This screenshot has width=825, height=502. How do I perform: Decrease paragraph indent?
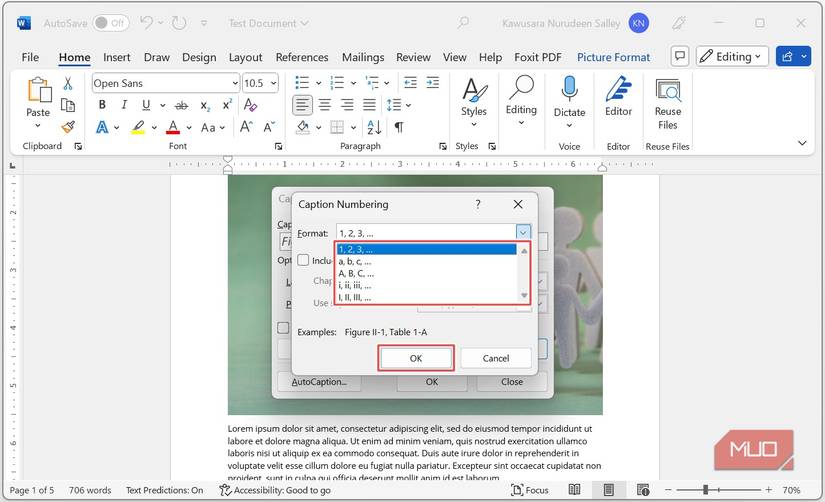(410, 83)
